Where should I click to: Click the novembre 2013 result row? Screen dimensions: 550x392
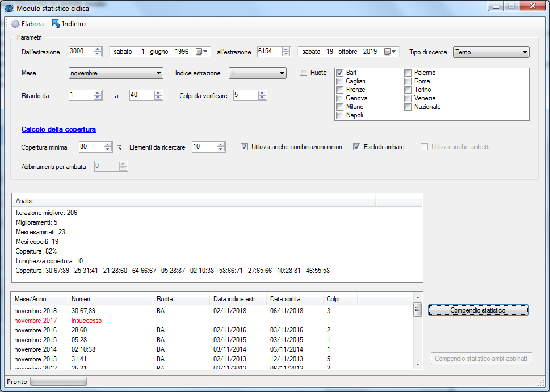(x=212, y=359)
